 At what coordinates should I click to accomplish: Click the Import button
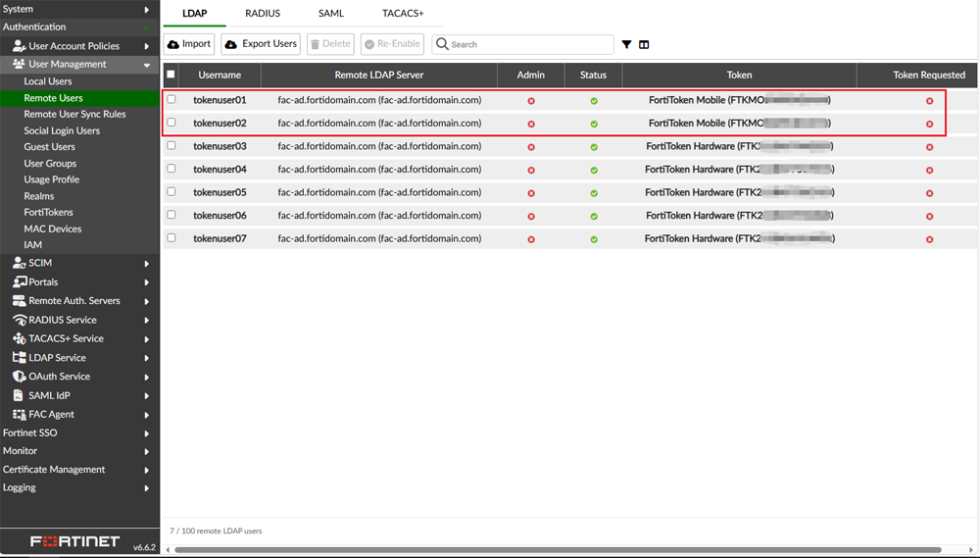tap(189, 44)
